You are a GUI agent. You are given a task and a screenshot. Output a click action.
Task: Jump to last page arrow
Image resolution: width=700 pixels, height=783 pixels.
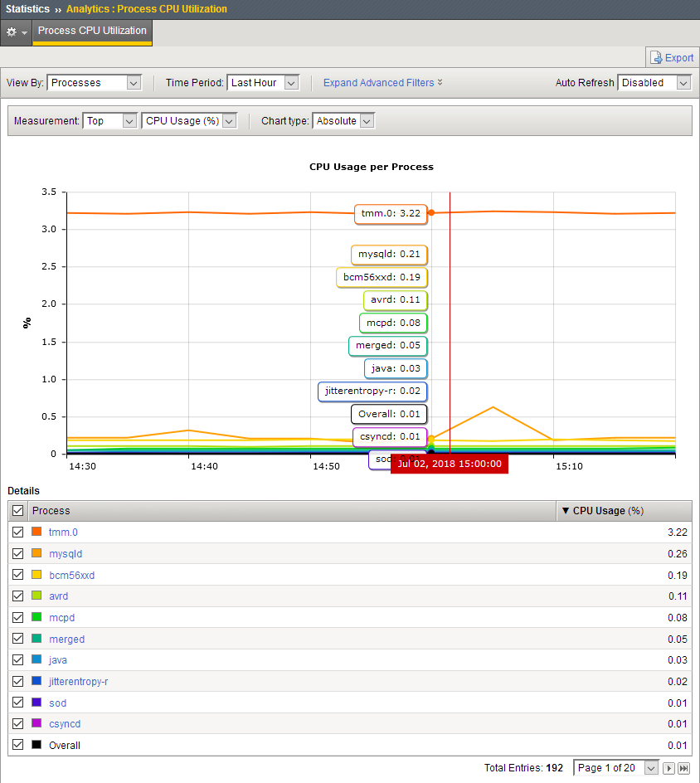tap(683, 768)
